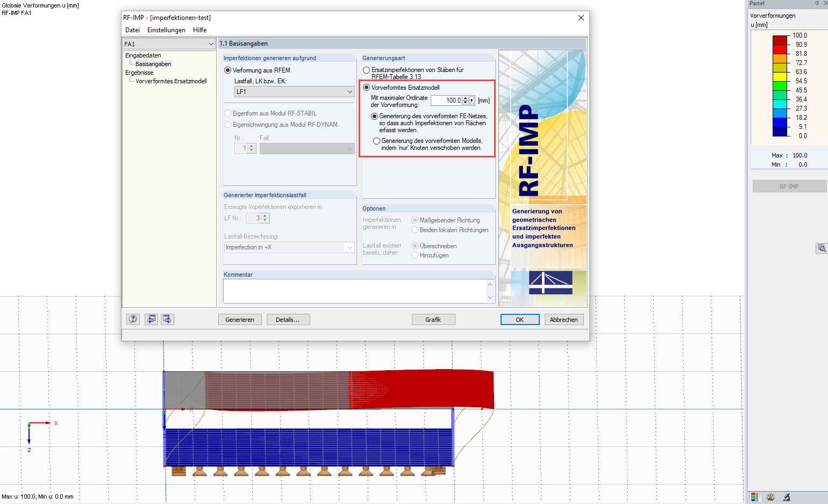Image resolution: width=828 pixels, height=504 pixels.
Task: Select 'Ersatzimperfektionen von Stäben' generation type
Action: pos(367,69)
